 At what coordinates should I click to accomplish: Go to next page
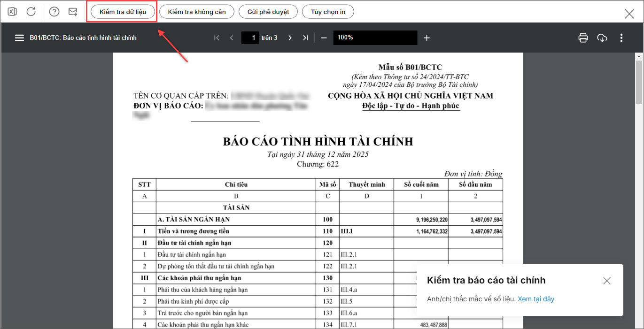tap(290, 38)
